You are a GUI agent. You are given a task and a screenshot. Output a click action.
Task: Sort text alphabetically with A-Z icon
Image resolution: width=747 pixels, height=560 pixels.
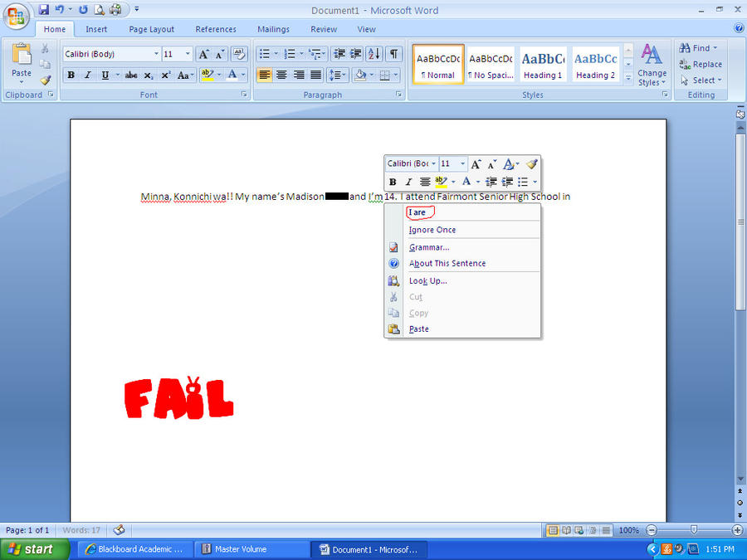(x=374, y=54)
